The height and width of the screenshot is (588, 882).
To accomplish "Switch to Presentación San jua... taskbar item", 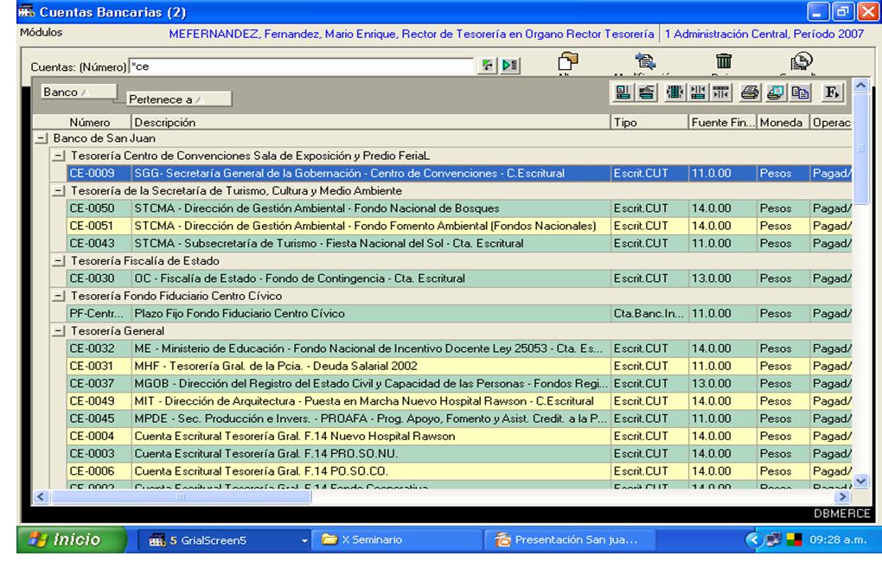I will pos(571,540).
